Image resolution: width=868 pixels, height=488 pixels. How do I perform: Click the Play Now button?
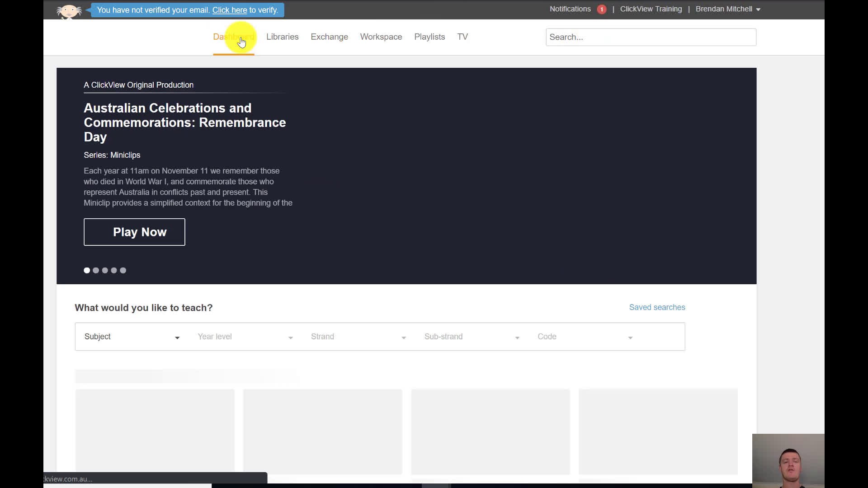134,232
